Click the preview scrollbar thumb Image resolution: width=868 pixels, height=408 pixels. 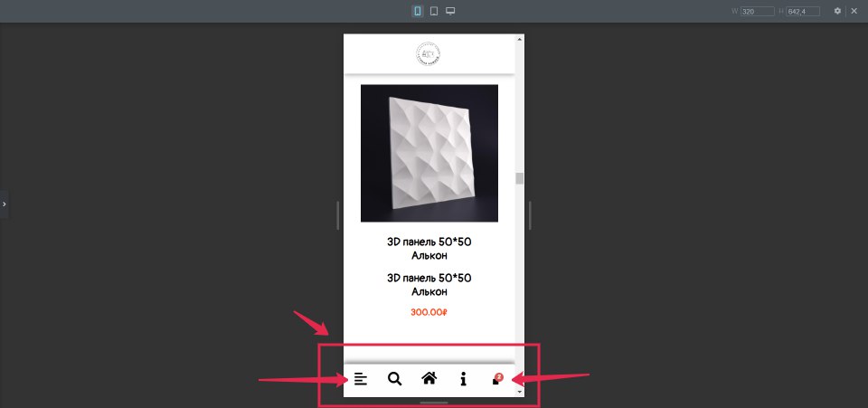(519, 179)
